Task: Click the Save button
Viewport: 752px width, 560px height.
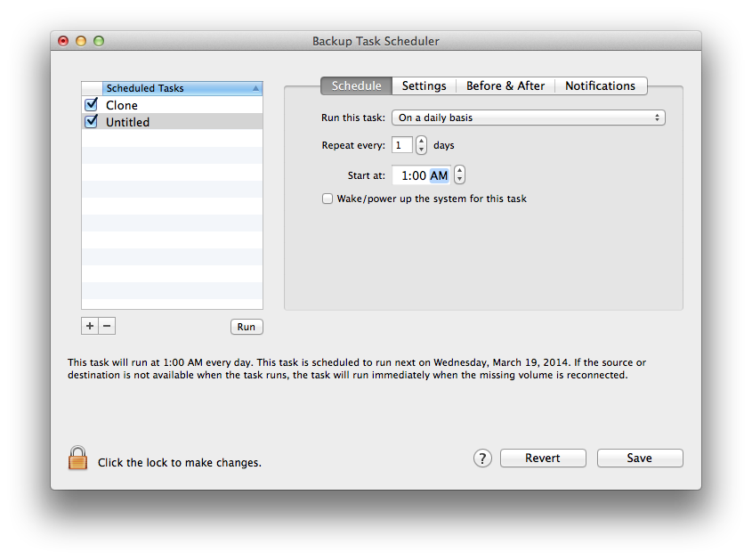Action: point(640,459)
